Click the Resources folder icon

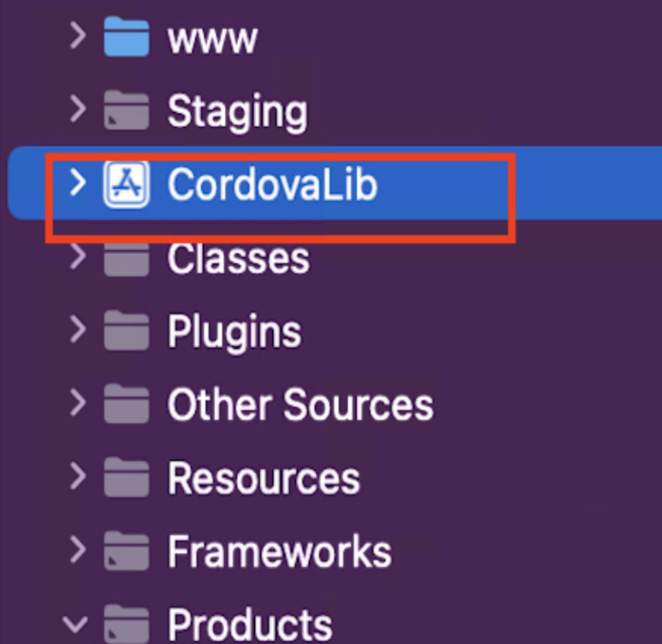[x=127, y=477]
